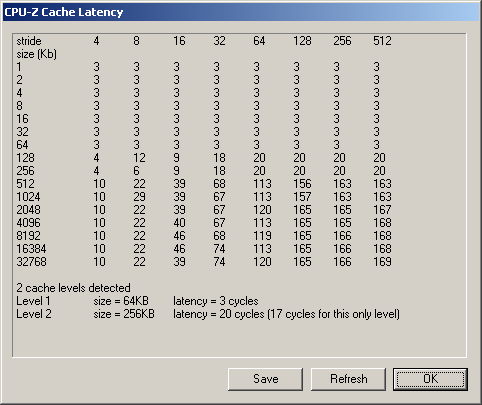Click the size (Kb) row header label

click(37, 54)
